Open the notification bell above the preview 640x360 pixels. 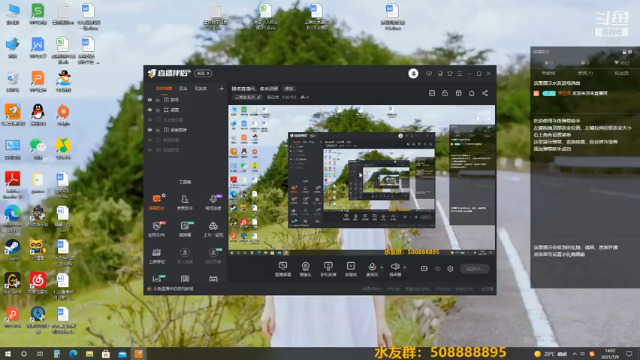(471, 93)
